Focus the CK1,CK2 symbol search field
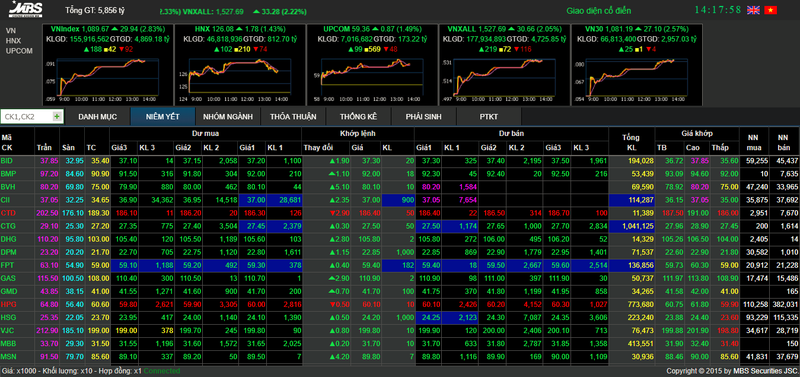 coord(27,117)
